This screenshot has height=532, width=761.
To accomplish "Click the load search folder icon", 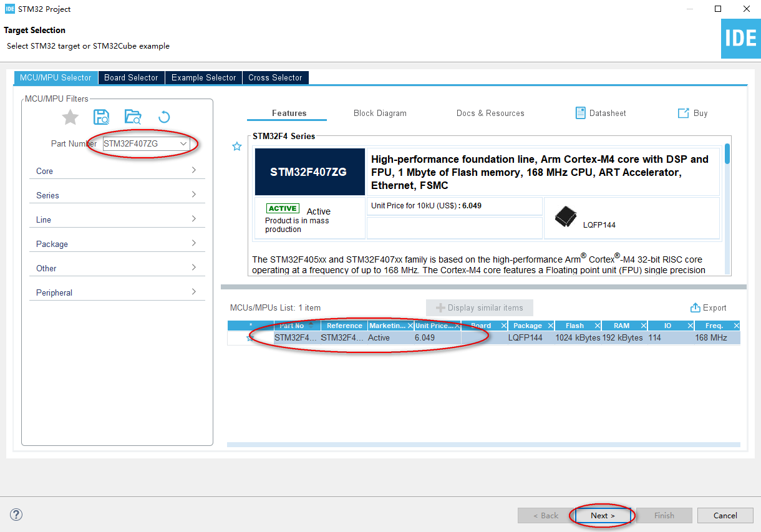I will click(x=133, y=117).
